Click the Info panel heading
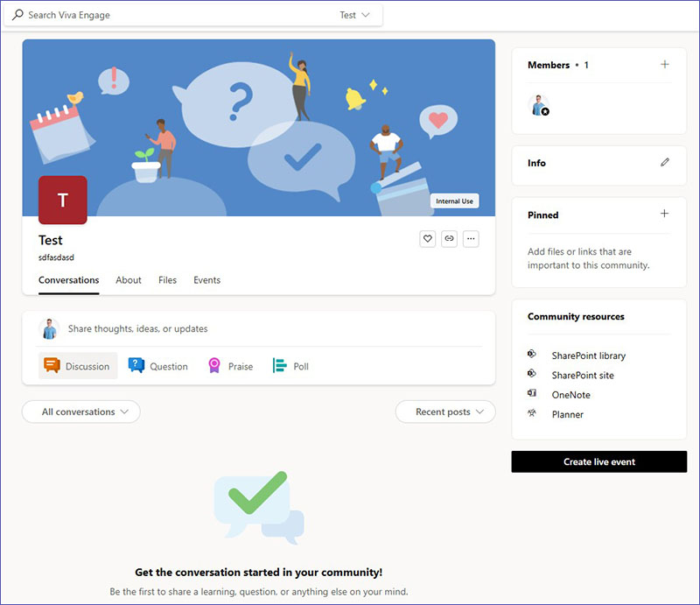700x605 pixels. point(536,163)
